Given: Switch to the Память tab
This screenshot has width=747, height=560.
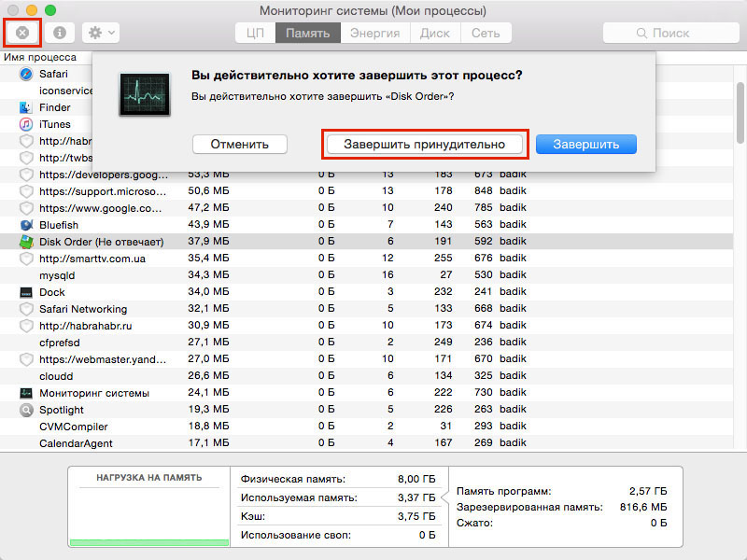Looking at the screenshot, I should [308, 33].
